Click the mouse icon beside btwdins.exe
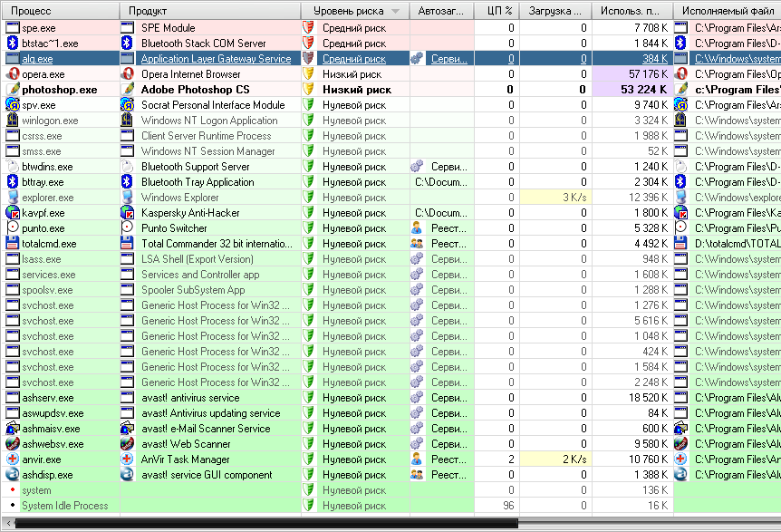Image resolution: width=781 pixels, height=532 pixels. (x=12, y=167)
